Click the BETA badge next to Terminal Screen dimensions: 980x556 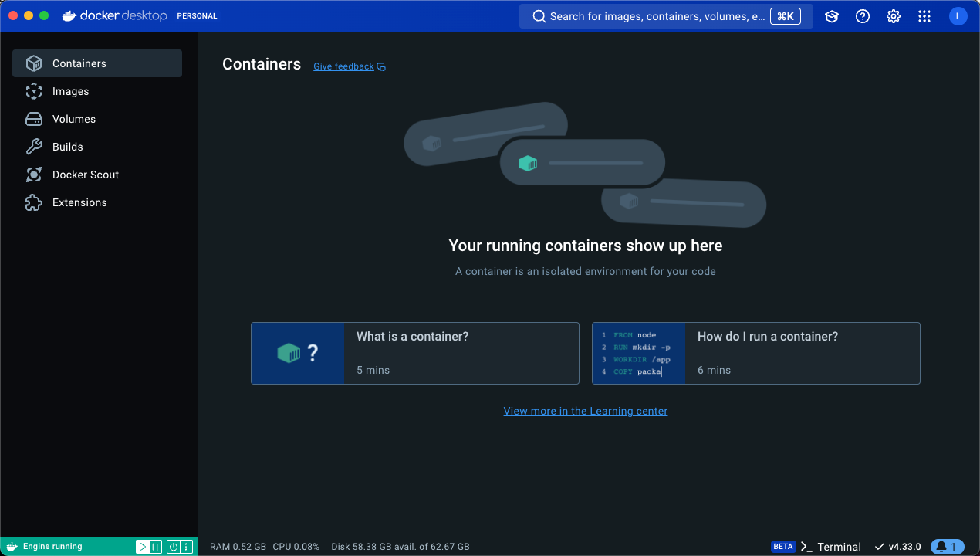(x=783, y=547)
